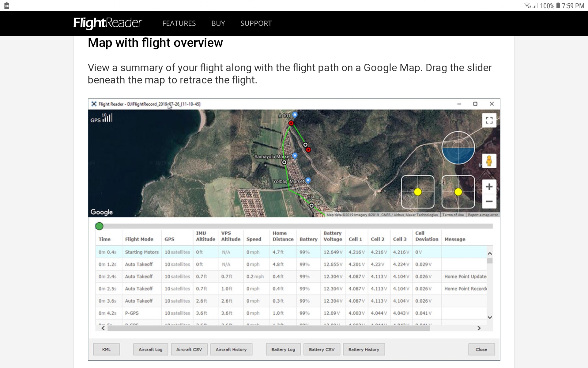Click the 0.041V cell deviation value

click(423, 313)
